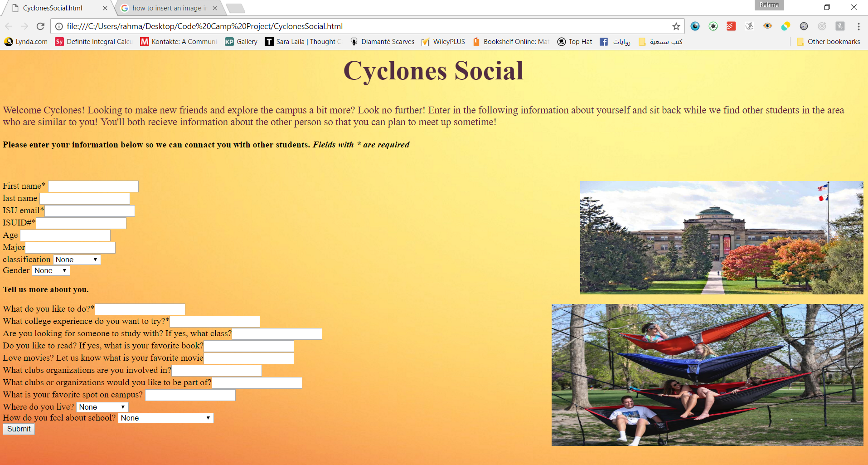Open the Lynda.com bookmark

tap(25, 42)
